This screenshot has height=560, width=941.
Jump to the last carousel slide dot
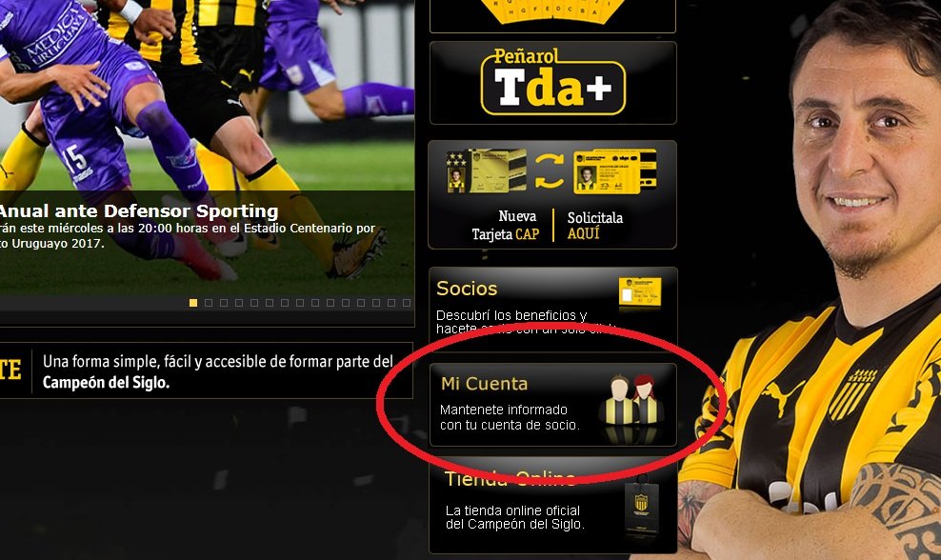407,303
